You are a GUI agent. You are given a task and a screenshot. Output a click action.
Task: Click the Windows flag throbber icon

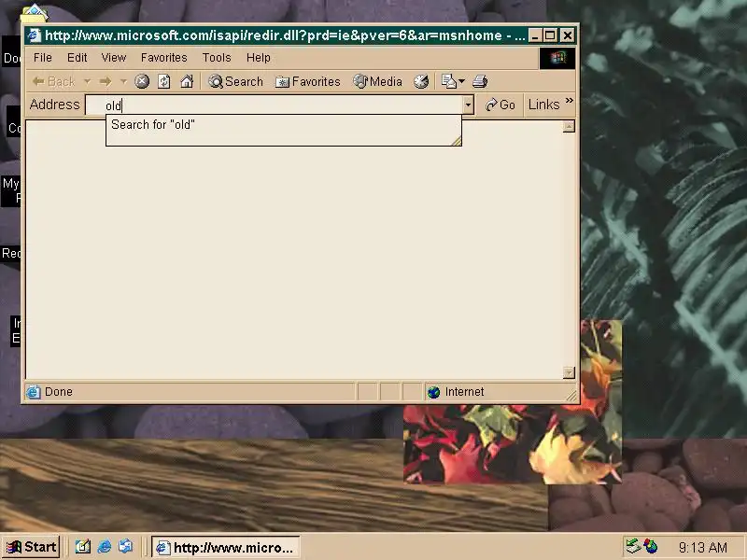pos(557,58)
